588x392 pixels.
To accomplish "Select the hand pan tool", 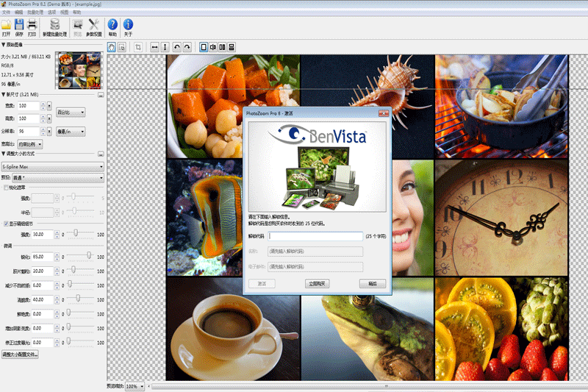I will [112, 47].
